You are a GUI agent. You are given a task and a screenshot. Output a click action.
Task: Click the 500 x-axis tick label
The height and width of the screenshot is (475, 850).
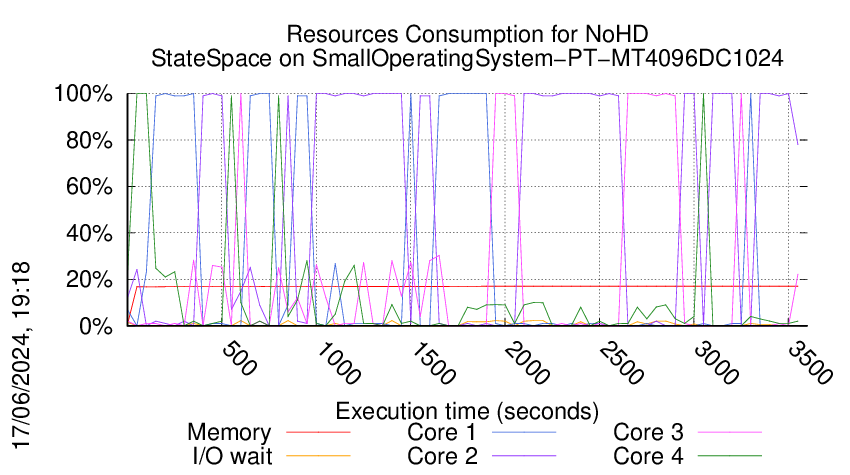pyautogui.click(x=239, y=358)
